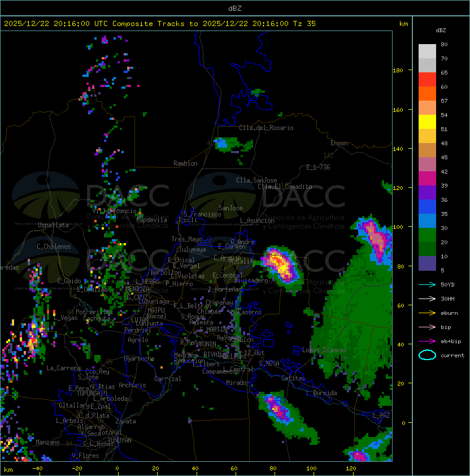Click the Uspallata place label
The width and height of the screenshot is (470, 476).
(x=53, y=225)
